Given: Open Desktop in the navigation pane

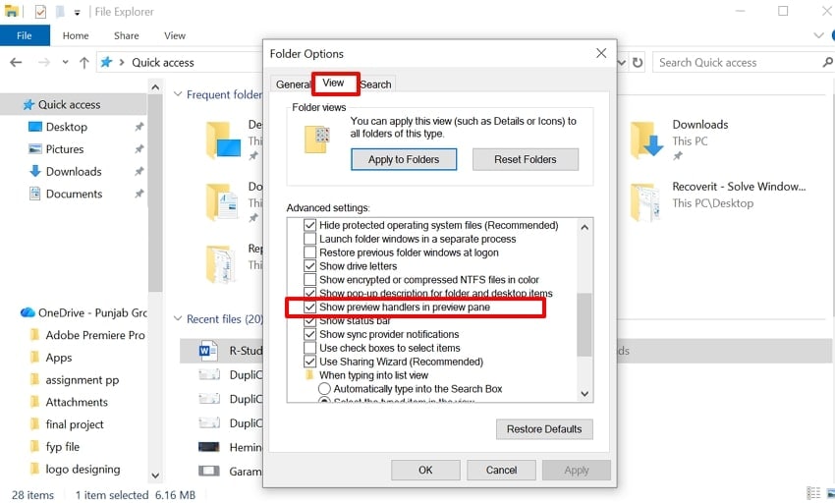Looking at the screenshot, I should 67,127.
